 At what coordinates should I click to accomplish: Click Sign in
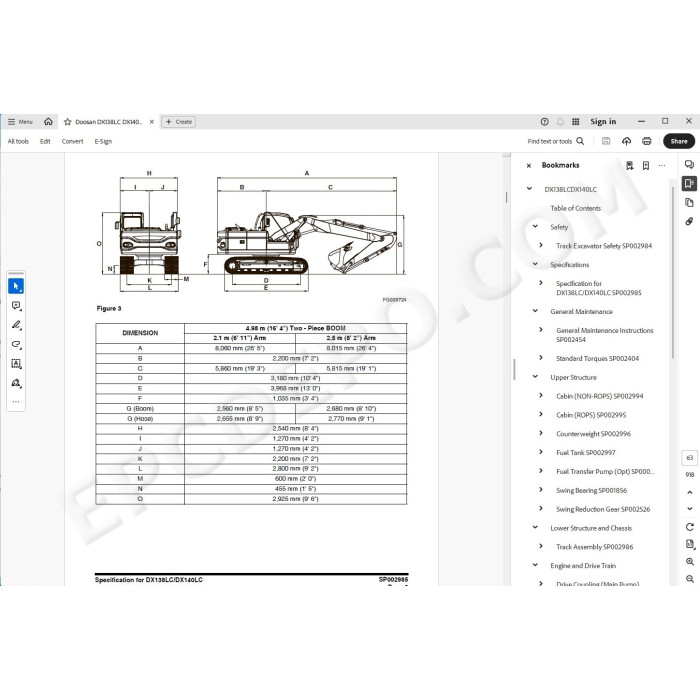[603, 121]
